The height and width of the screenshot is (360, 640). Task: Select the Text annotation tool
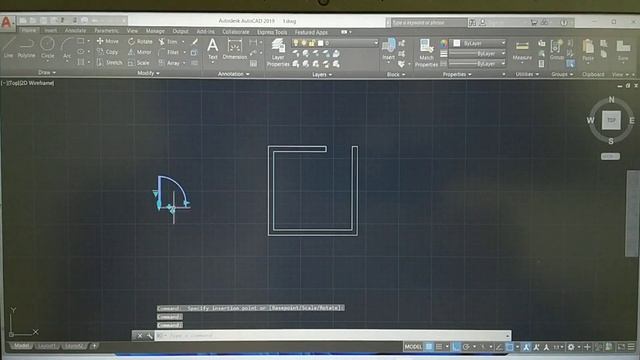[x=213, y=49]
